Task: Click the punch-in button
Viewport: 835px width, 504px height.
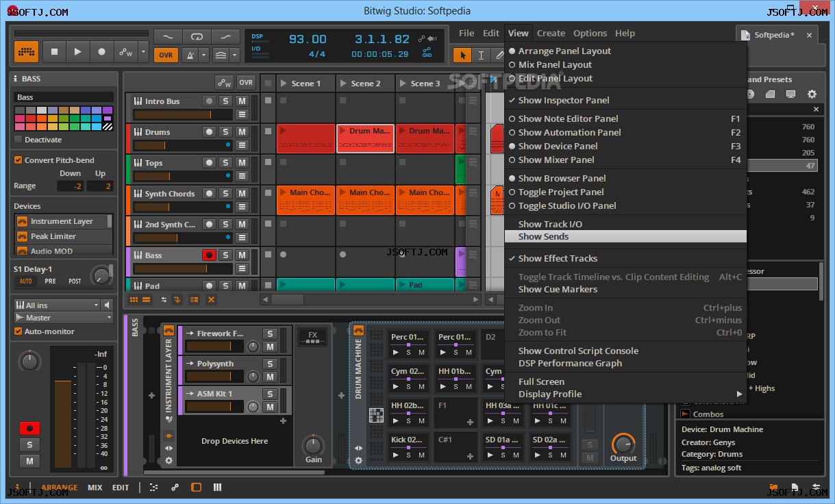Action: (168, 36)
